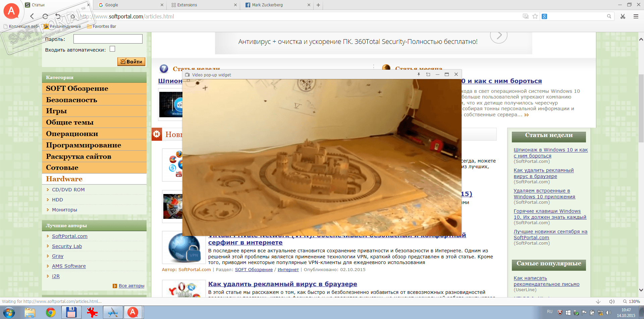Open the Hardware category
Screen dimensions: 644x319
tap(94, 179)
